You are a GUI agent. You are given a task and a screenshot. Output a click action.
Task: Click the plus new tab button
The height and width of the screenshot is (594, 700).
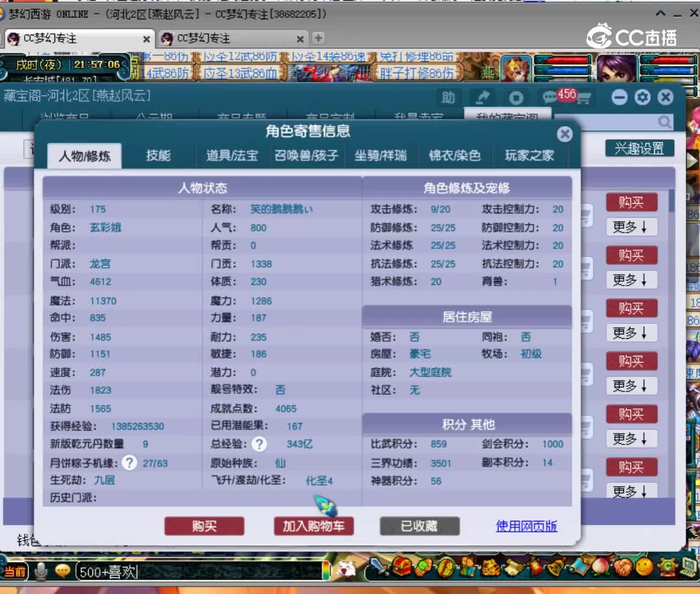click(318, 38)
